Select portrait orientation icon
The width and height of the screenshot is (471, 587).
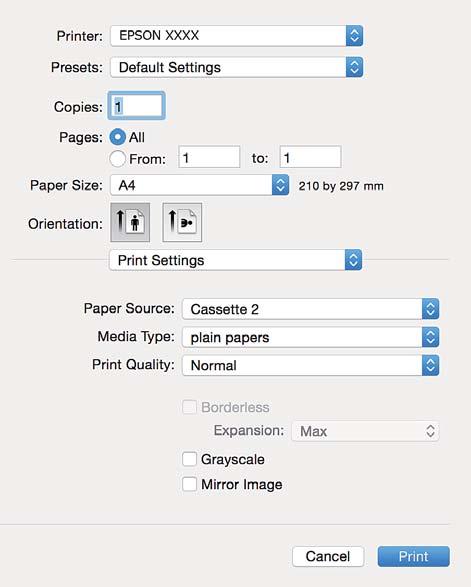[130, 222]
